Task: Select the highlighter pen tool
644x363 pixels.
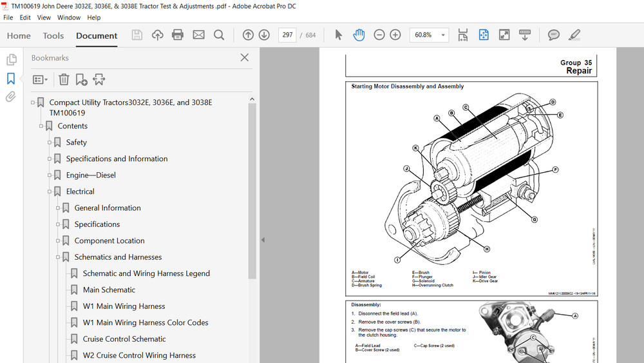Action: click(574, 35)
